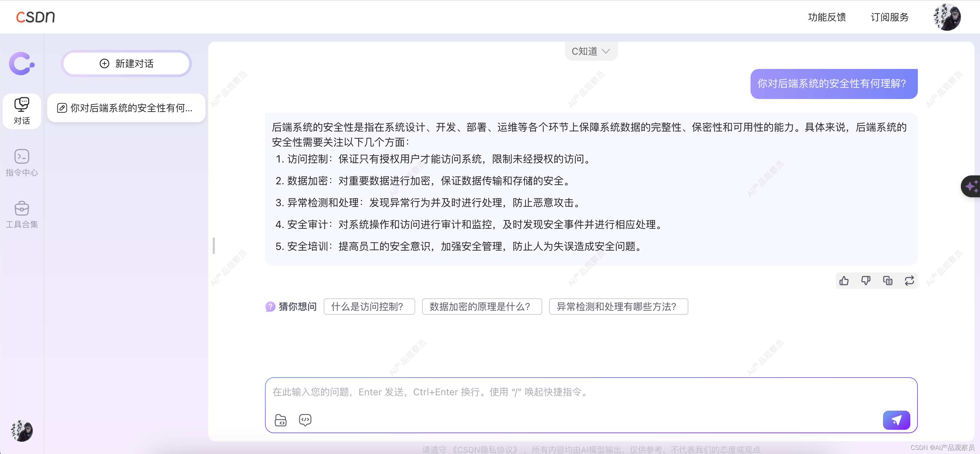Click the purple C logo icon
The height and width of the screenshot is (454, 980).
(21, 63)
